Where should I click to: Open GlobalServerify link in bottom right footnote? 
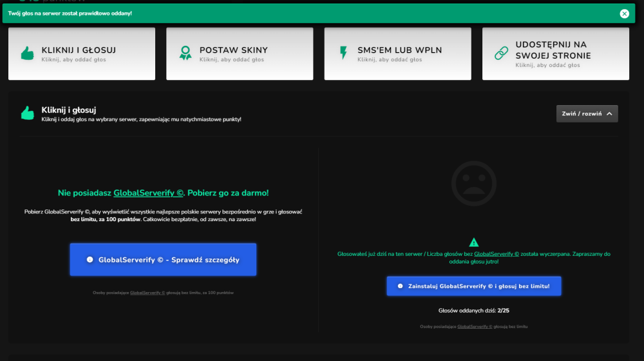475,326
